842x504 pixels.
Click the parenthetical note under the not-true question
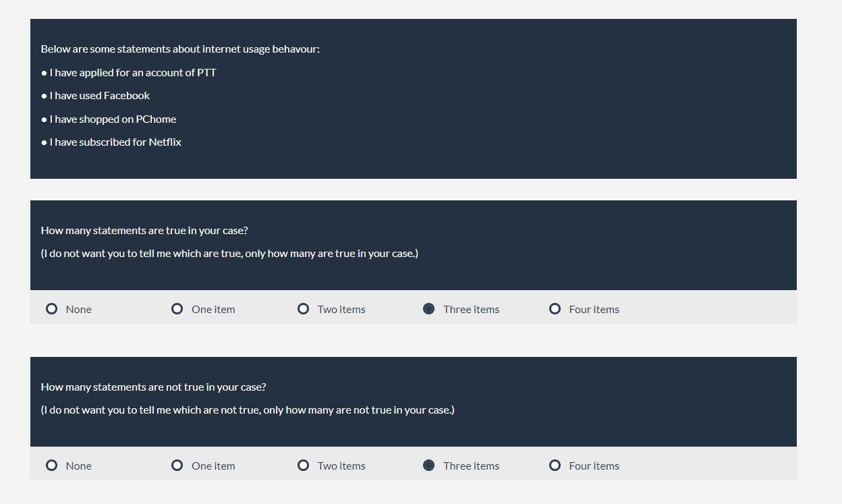[x=248, y=410]
